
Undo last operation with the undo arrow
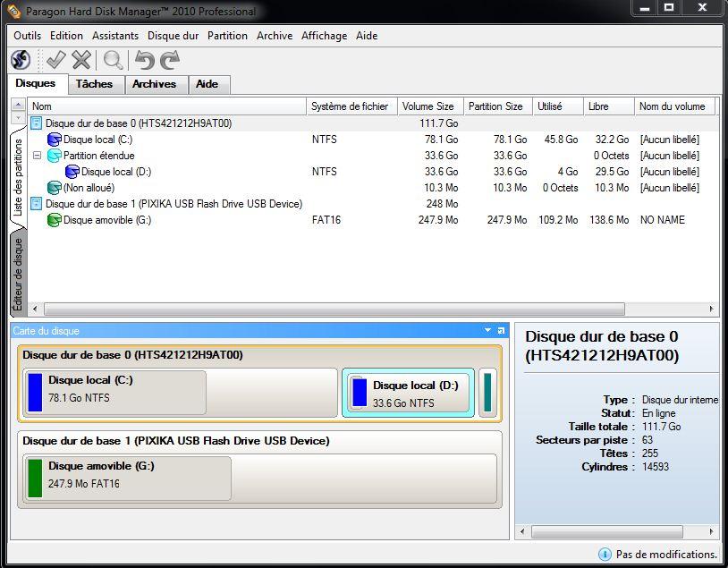[x=144, y=60]
